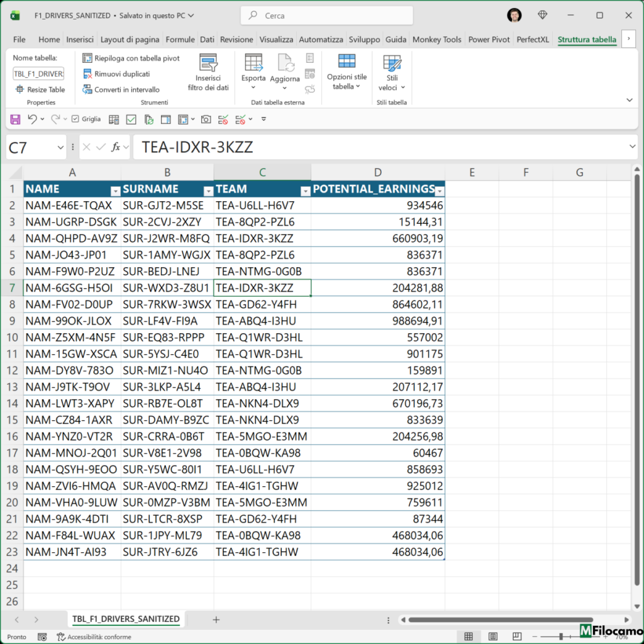Click the Resize Table icon

(19, 89)
